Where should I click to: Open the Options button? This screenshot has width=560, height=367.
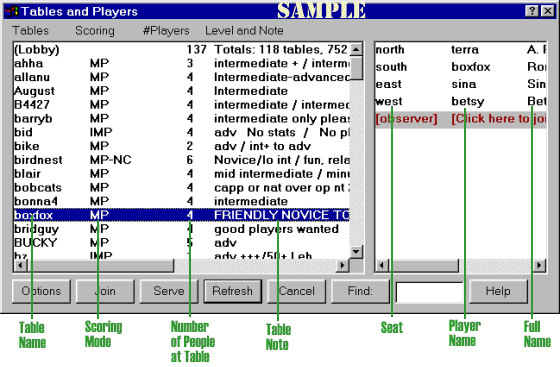[41, 291]
